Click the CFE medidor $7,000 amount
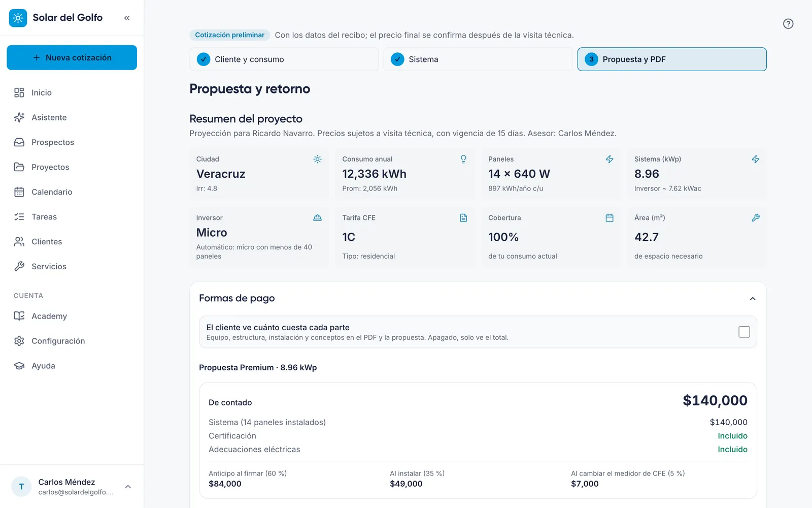Image resolution: width=812 pixels, height=508 pixels. pyautogui.click(x=585, y=484)
